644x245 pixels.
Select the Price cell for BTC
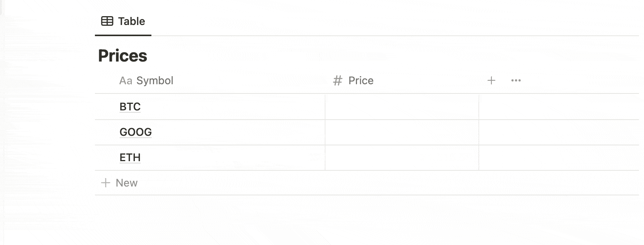(402, 107)
